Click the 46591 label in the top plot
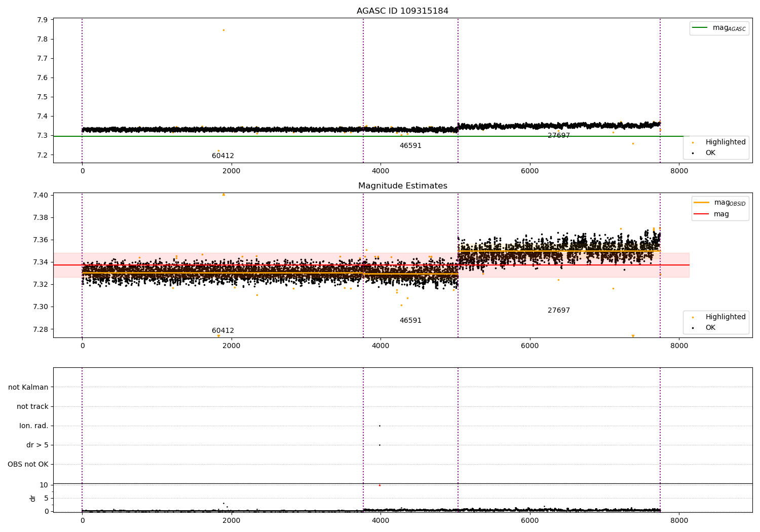760x532 pixels. [x=410, y=146]
